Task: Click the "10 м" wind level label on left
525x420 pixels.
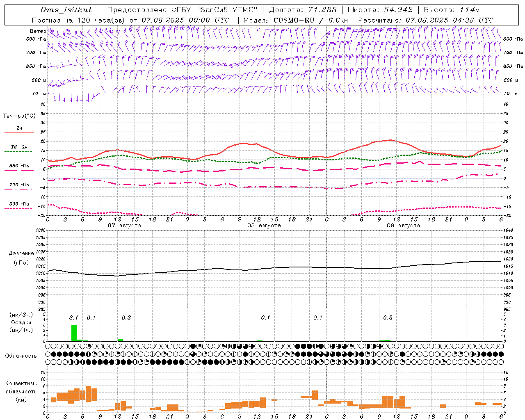Action: point(39,94)
